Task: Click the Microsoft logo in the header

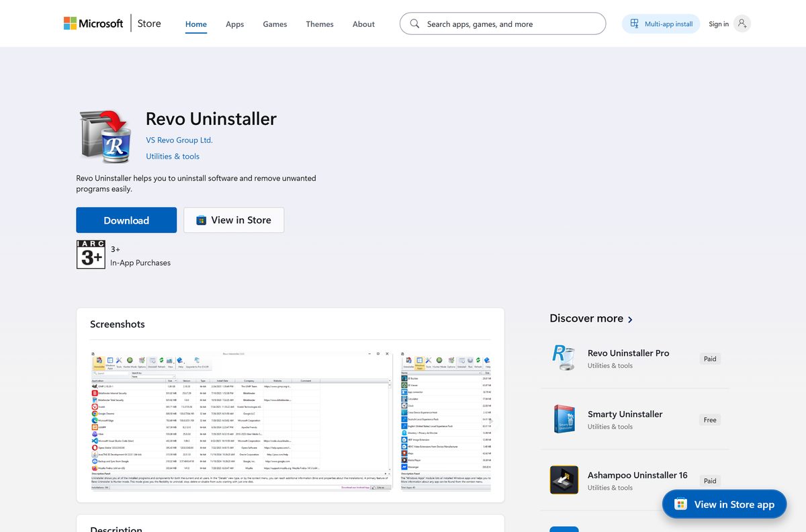Action: pyautogui.click(x=93, y=24)
